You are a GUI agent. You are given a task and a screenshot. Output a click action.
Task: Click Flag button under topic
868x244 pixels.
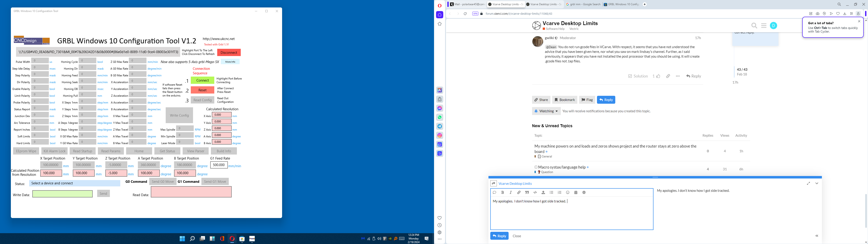(587, 100)
